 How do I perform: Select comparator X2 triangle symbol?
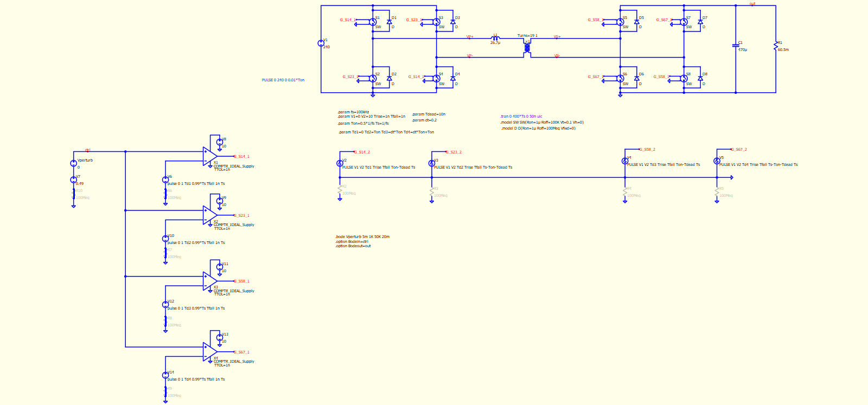pos(210,215)
